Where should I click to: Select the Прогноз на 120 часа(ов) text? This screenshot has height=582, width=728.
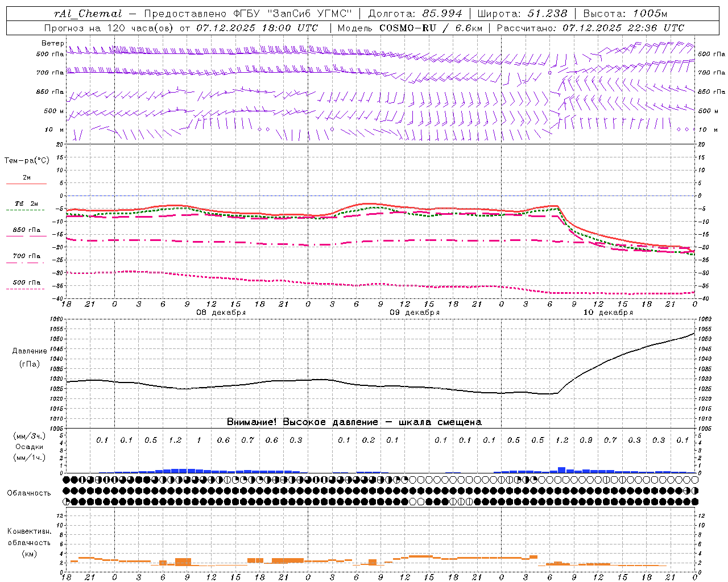109,28
